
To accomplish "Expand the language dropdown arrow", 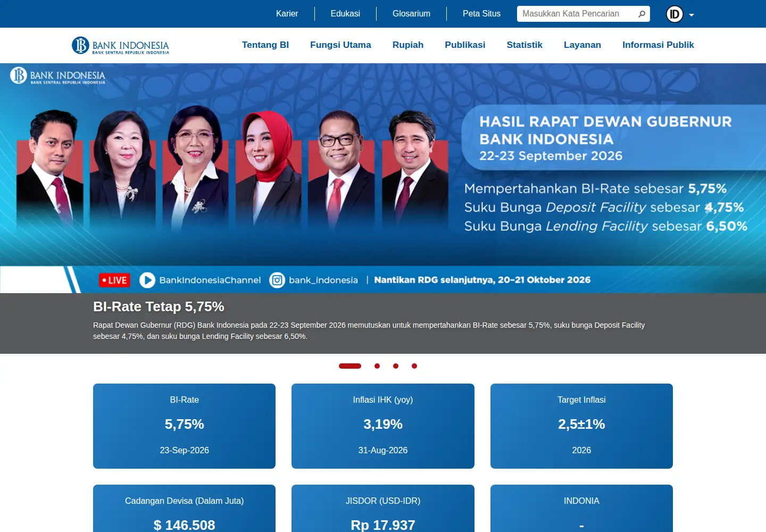I will [692, 15].
